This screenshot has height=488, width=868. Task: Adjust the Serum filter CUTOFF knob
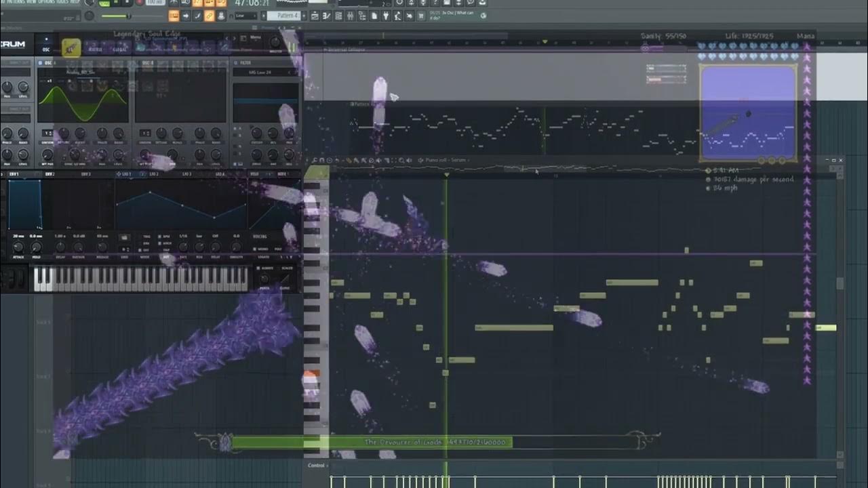(x=256, y=133)
